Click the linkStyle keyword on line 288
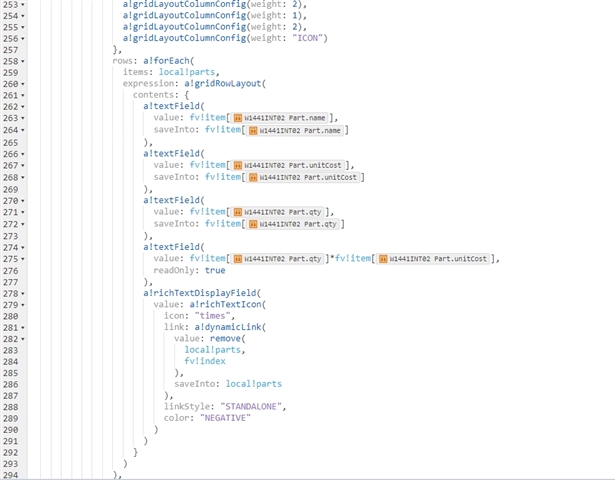The width and height of the screenshot is (615, 480). point(189,407)
